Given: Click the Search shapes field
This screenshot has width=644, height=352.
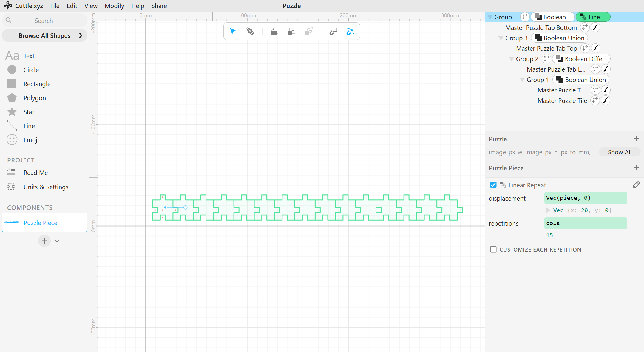Looking at the screenshot, I should [44, 21].
